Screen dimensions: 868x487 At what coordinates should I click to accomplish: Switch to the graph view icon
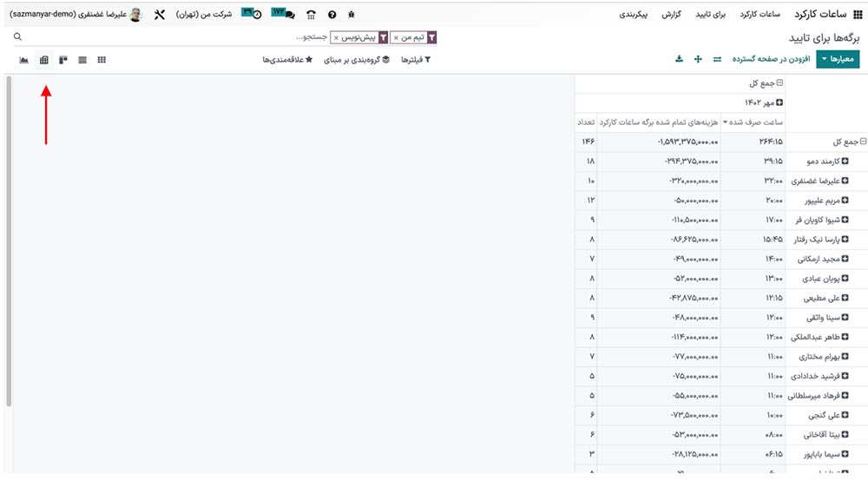click(x=23, y=60)
